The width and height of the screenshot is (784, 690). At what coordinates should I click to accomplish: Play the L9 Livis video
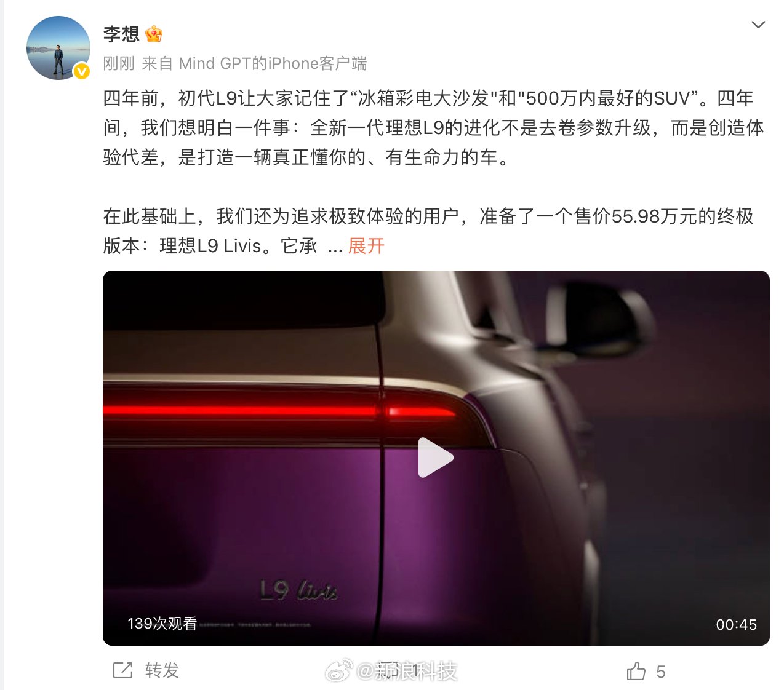pos(436,458)
